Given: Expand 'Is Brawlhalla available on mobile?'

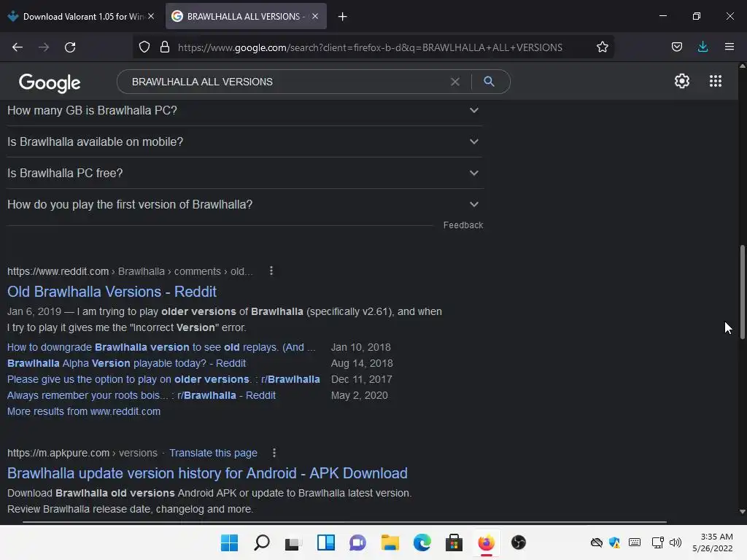Looking at the screenshot, I should pyautogui.click(x=244, y=142).
